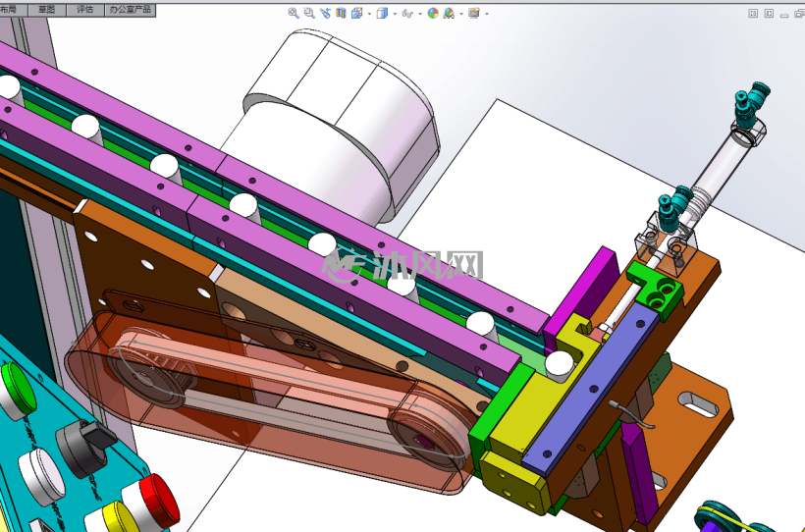This screenshot has height=532, width=805.
Task: Click the right panel expand icon
Action: (769, 14)
